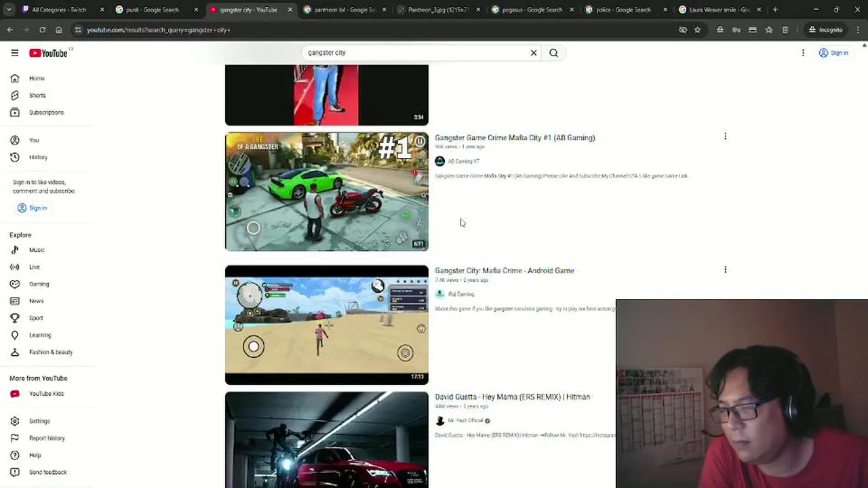
Task: Reload the page with refresh button
Action: [42, 30]
